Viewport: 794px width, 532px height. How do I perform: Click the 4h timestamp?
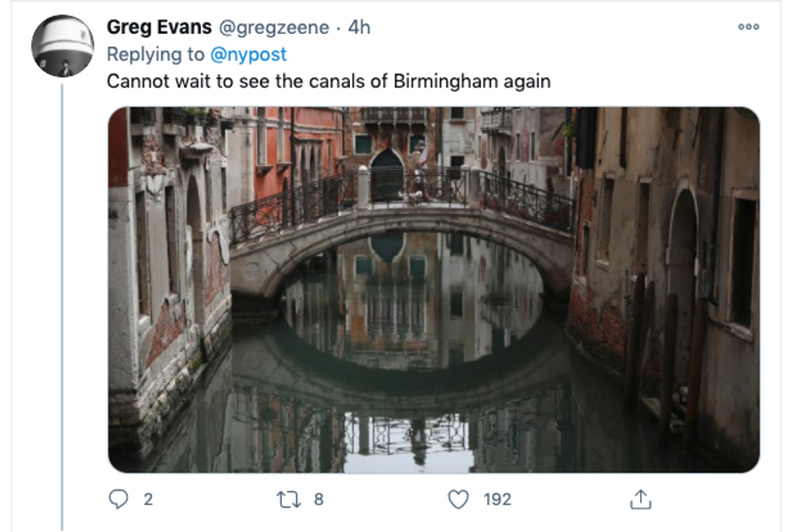click(359, 28)
